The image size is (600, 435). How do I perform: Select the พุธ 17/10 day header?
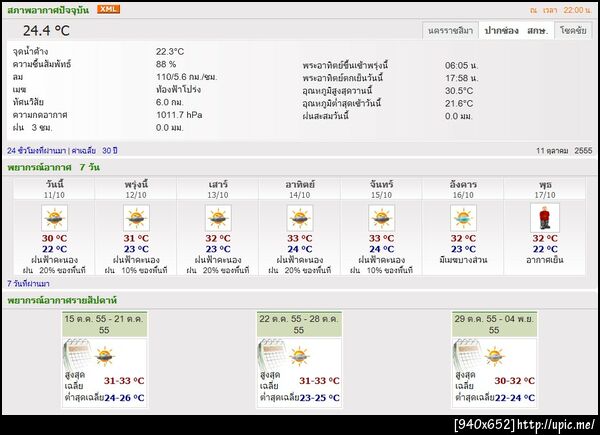pos(545,189)
